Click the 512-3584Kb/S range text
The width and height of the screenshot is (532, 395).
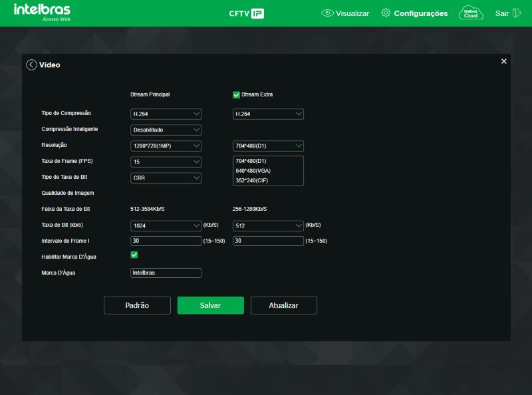[147, 209]
